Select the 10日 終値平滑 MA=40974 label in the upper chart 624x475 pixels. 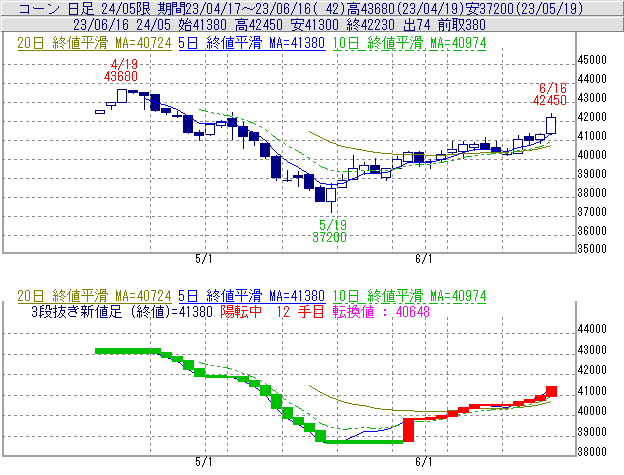click(410, 43)
